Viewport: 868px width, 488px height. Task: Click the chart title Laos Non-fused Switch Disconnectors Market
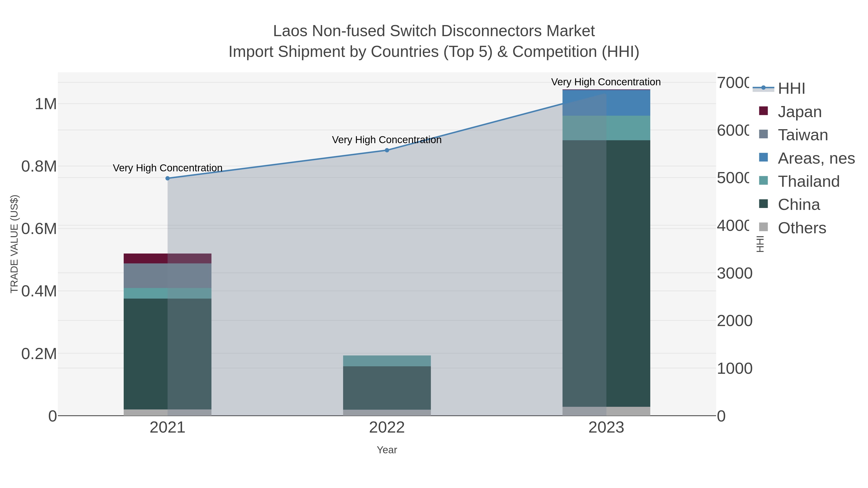click(434, 31)
